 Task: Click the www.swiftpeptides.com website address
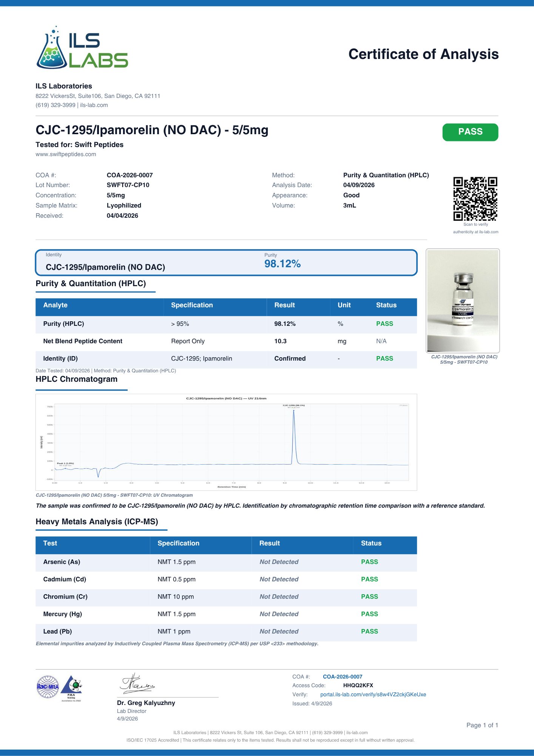[66, 154]
